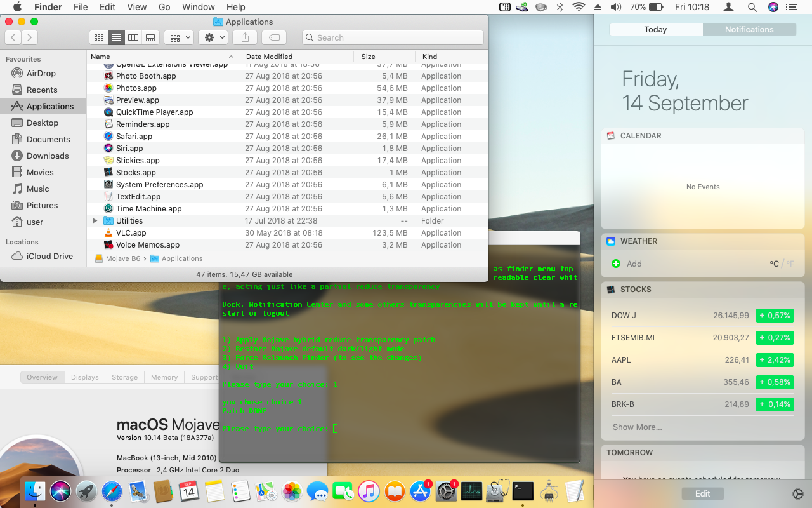
Task: Open the System Preferences gear in the Dock
Action: [x=446, y=491]
